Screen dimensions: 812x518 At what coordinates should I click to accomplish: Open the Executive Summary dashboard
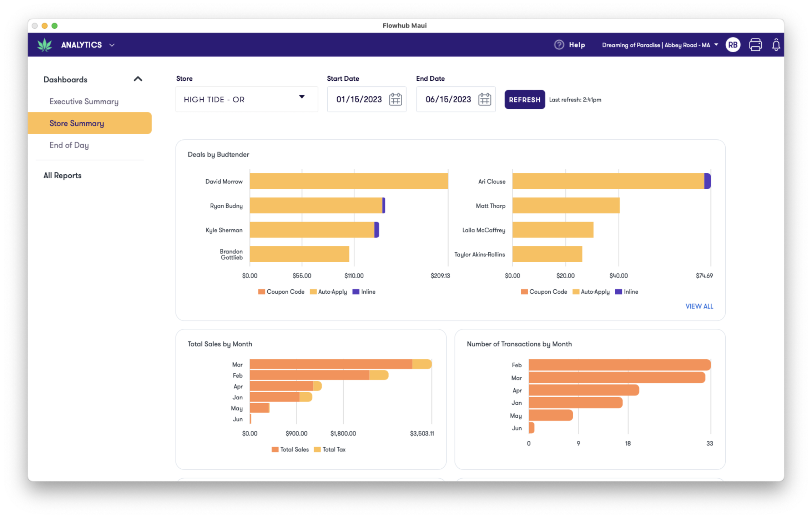coord(84,101)
